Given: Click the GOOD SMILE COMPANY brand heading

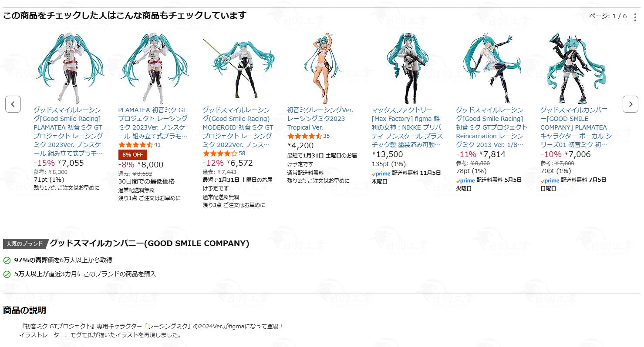Looking at the screenshot, I should (149, 244).
